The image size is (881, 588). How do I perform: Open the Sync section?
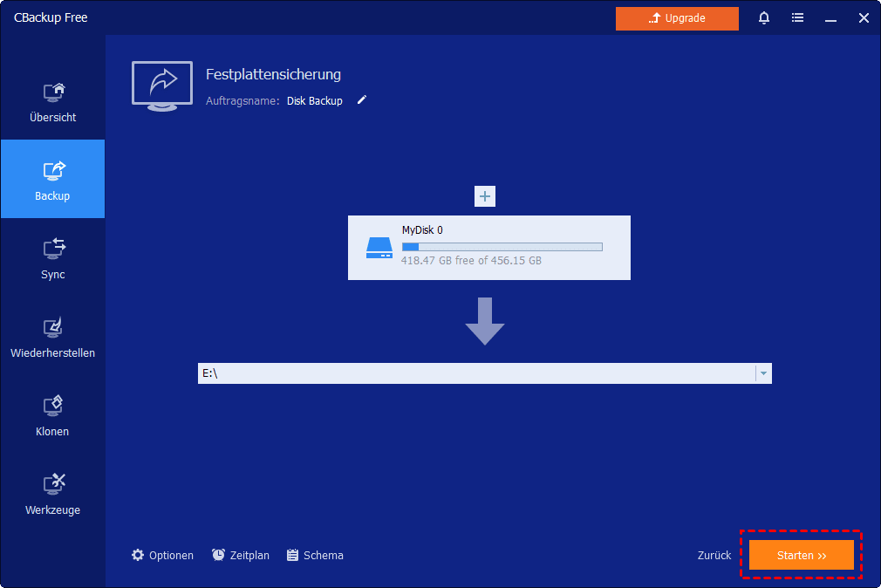[52, 258]
